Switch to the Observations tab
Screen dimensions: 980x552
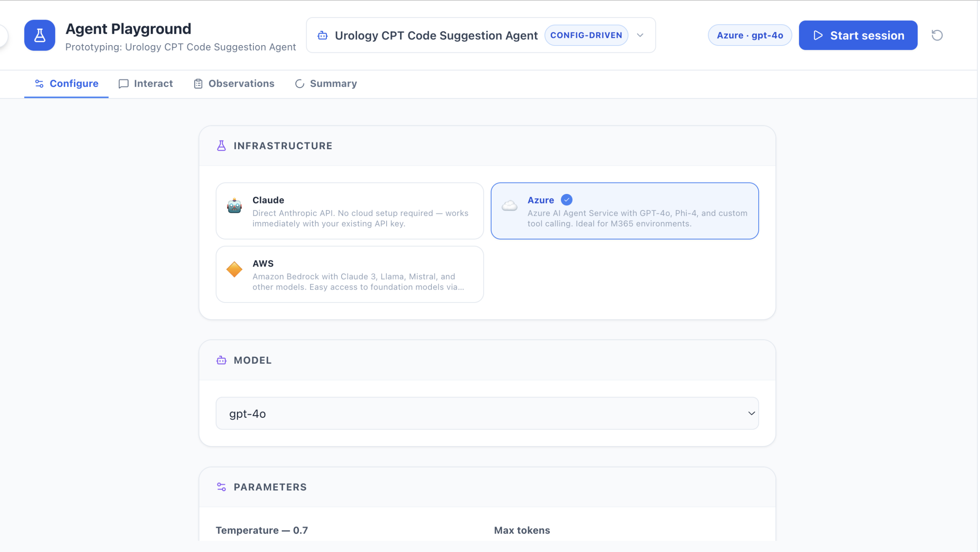tap(234, 83)
